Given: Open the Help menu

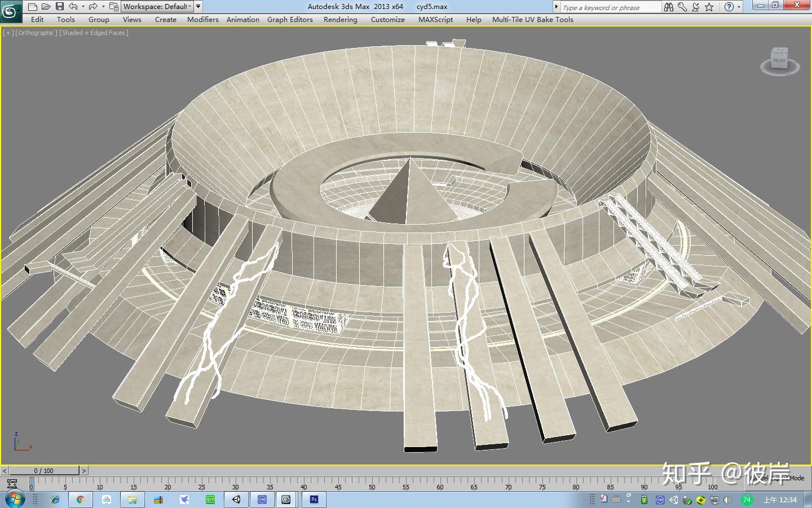Looking at the screenshot, I should tap(474, 19).
